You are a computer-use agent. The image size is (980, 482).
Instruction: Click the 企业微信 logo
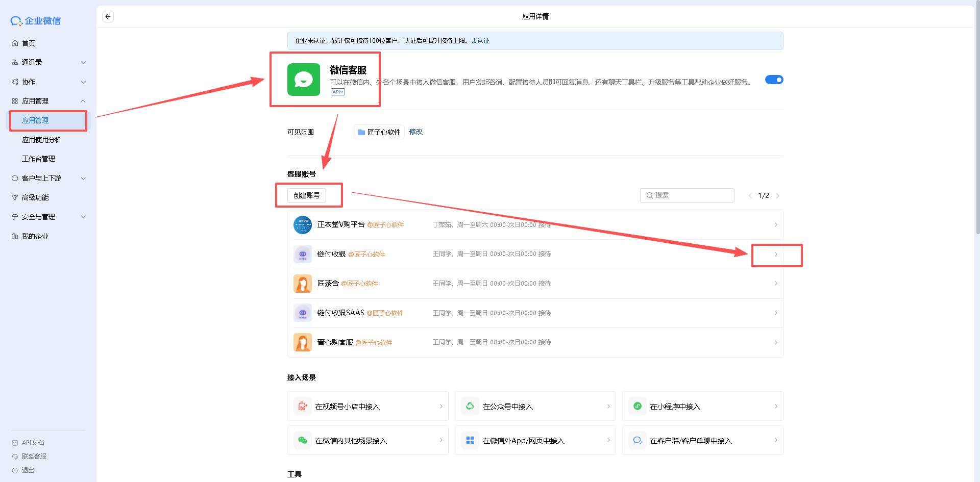point(36,21)
